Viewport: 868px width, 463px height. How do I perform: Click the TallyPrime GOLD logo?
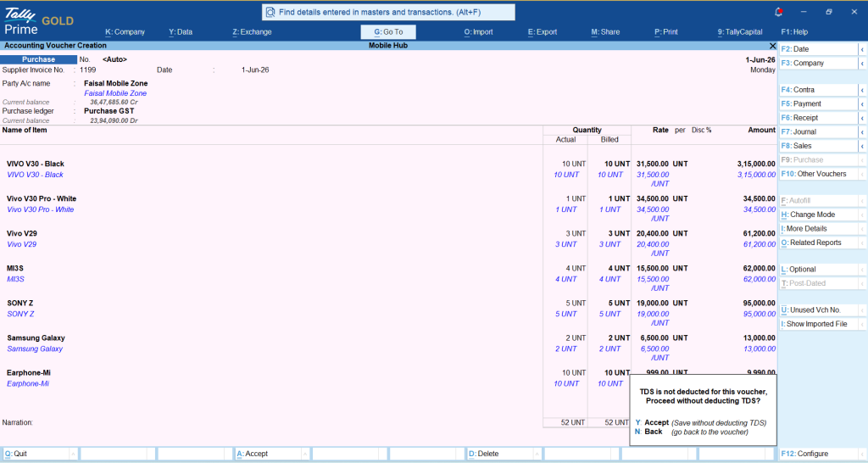38,21
